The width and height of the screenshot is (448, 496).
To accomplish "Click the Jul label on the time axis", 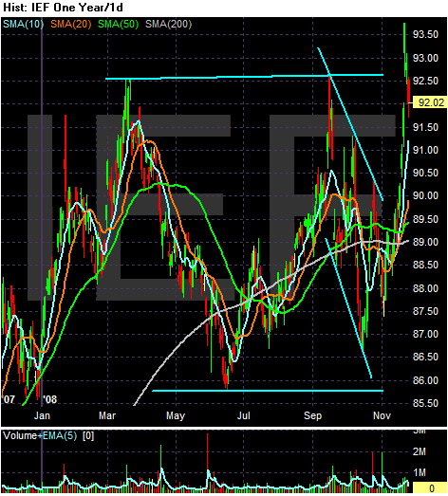I will tap(244, 415).
